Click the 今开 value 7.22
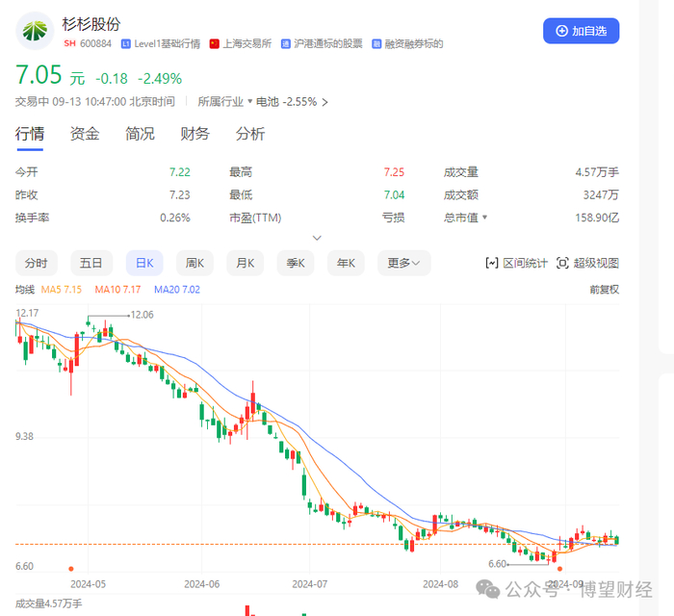 pyautogui.click(x=180, y=172)
